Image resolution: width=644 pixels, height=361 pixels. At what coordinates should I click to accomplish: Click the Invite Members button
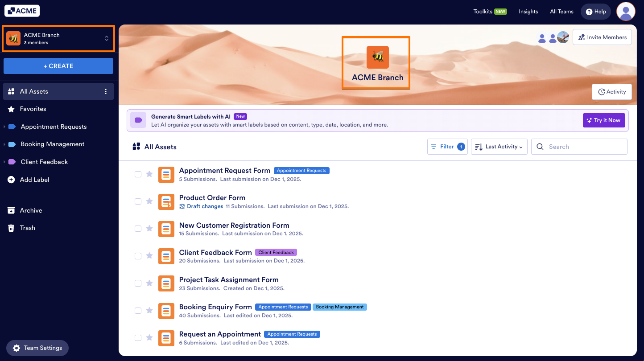pyautogui.click(x=603, y=37)
